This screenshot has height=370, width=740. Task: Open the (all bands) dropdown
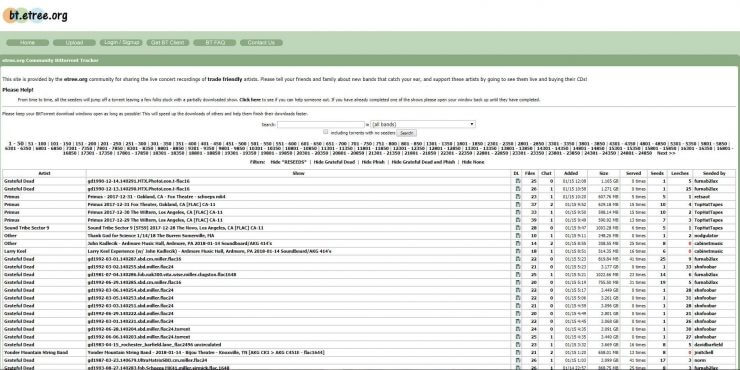click(x=423, y=125)
